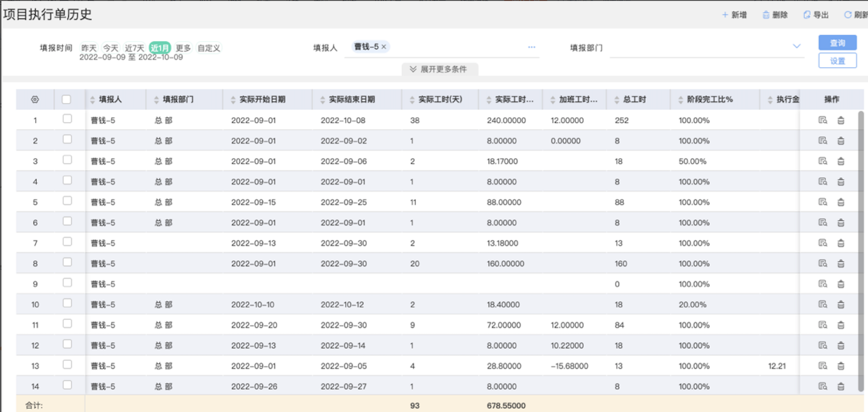
Task: Select the checkbox for row 12
Action: 67,345
